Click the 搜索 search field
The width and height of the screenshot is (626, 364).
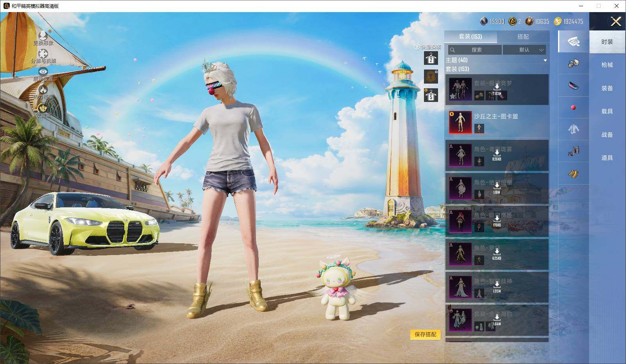(475, 50)
